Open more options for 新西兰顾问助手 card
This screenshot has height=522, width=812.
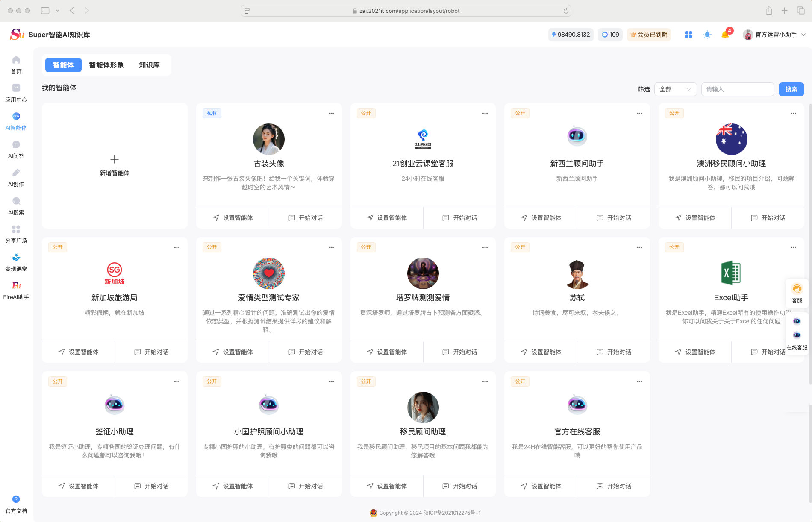[x=639, y=113]
